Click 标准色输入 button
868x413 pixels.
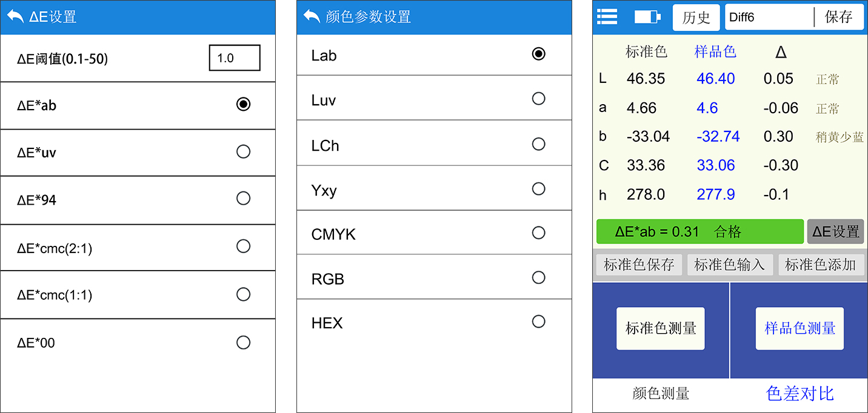(x=730, y=265)
